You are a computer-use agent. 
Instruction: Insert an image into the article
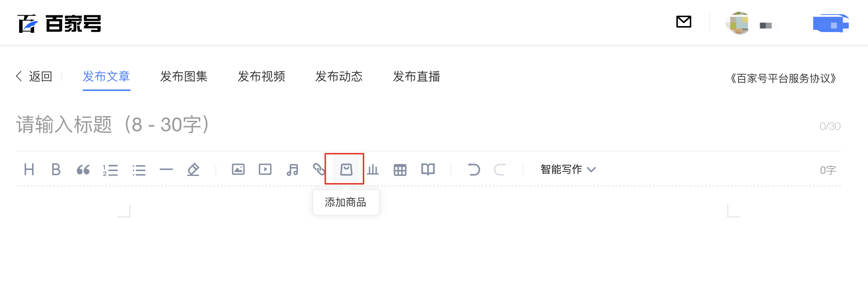tap(238, 170)
